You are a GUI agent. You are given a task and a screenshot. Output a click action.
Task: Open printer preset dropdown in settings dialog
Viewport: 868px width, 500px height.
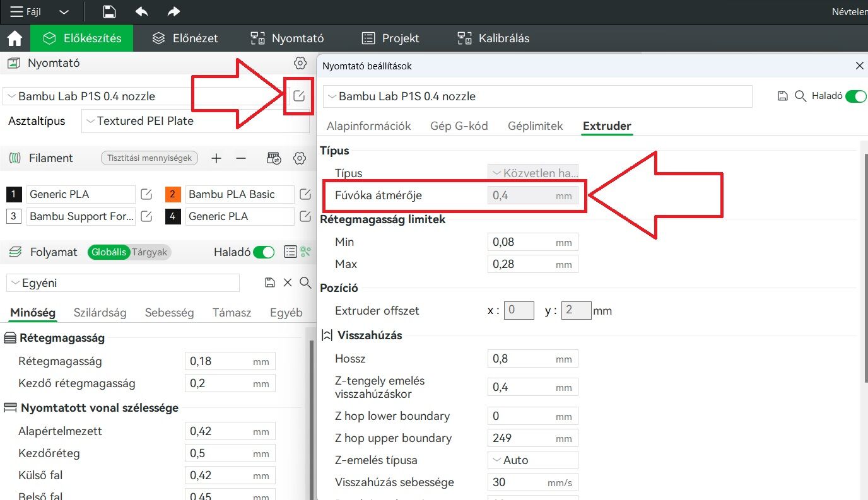click(x=537, y=96)
